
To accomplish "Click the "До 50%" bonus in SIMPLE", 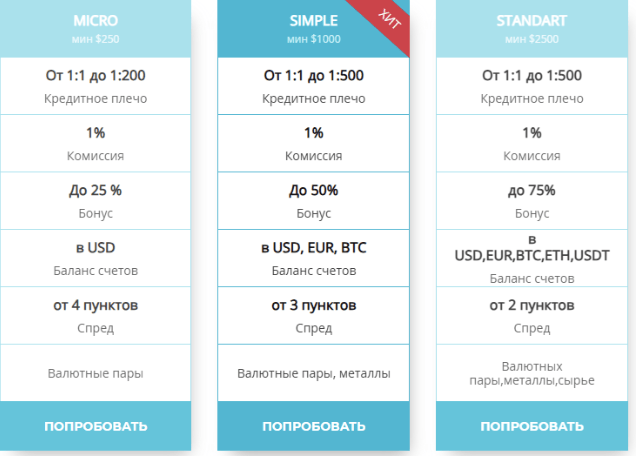I will tap(313, 190).
